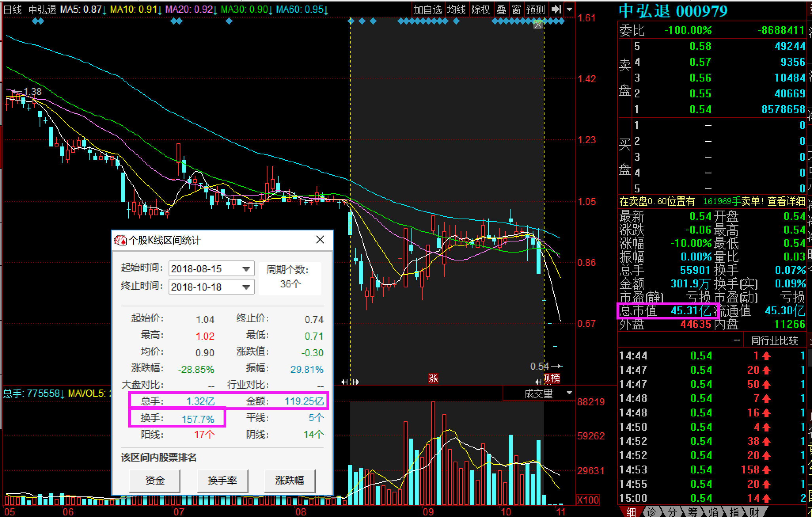This screenshot has height=517, width=812.
Task: Click MA20: 0.92 indicator label
Action: [x=192, y=10]
